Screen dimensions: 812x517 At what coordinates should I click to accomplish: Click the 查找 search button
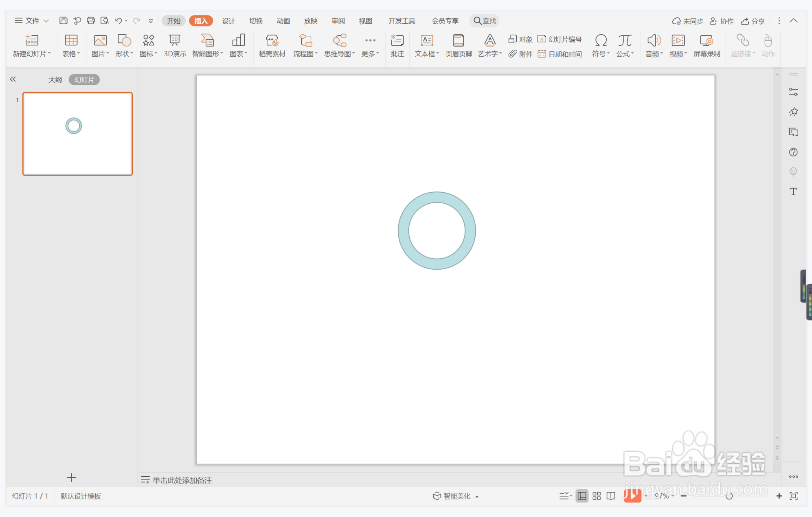pyautogui.click(x=485, y=21)
